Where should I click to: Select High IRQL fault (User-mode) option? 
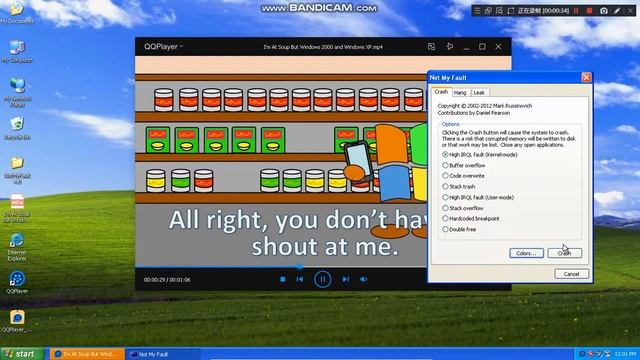[x=445, y=197]
